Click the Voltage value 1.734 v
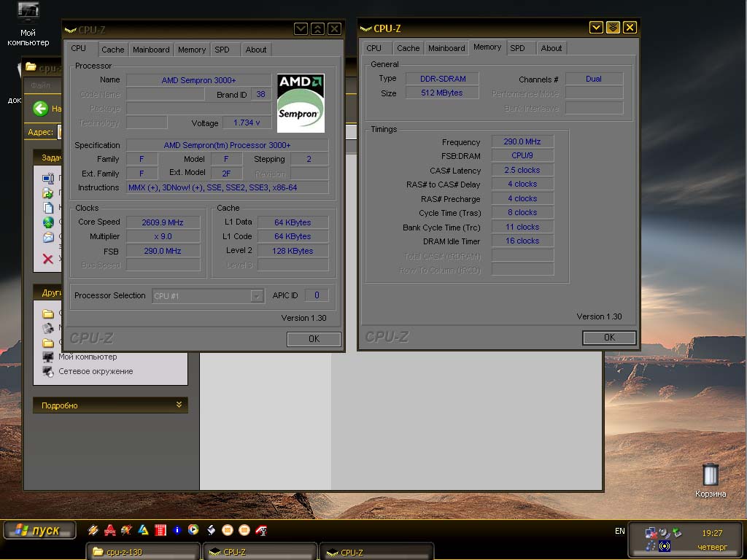The height and width of the screenshot is (560, 747). 247,122
